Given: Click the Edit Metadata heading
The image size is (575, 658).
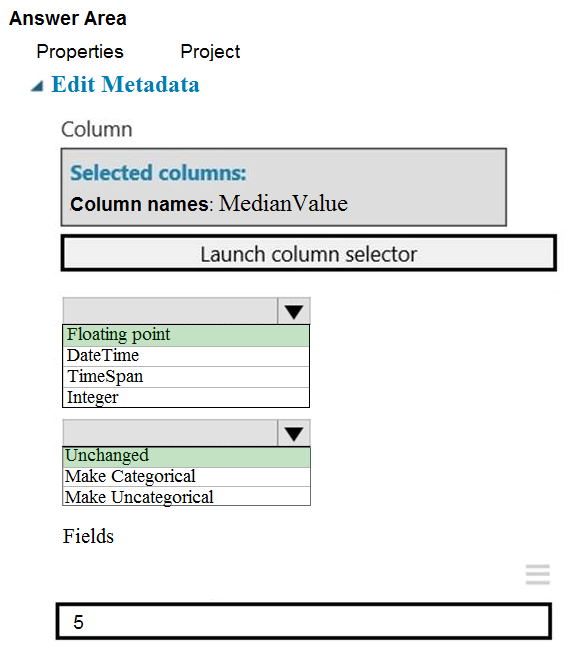Looking at the screenshot, I should 125,84.
